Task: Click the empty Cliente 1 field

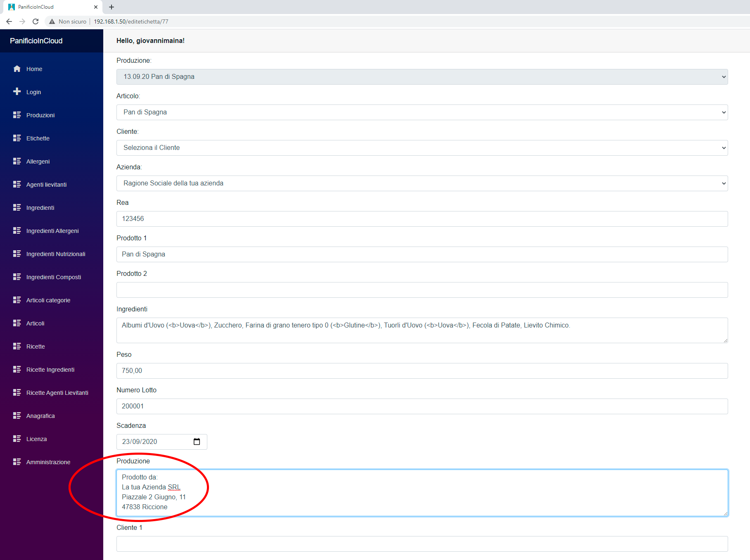Action: click(422, 544)
